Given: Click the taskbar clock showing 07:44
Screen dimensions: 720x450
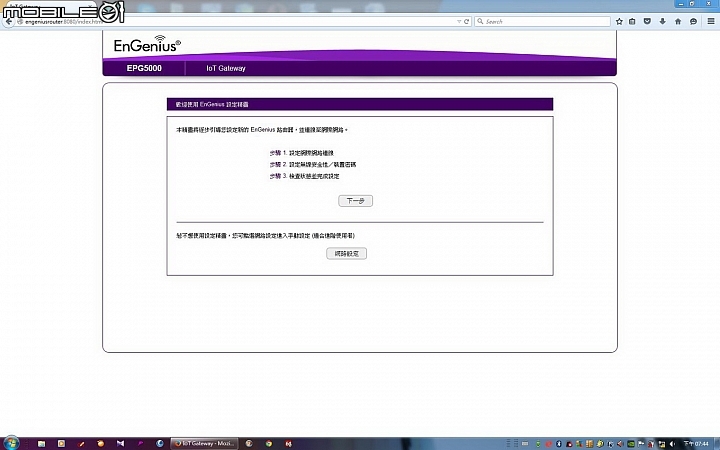Looking at the screenshot, I should [x=696, y=444].
